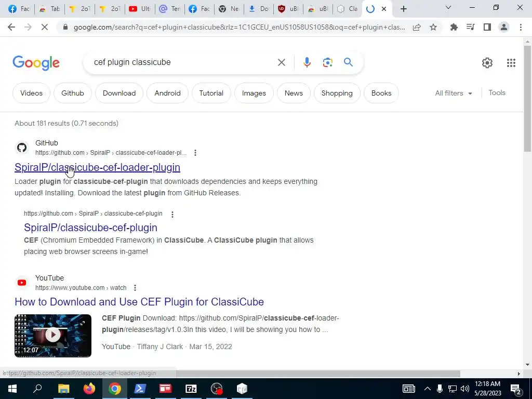This screenshot has width=532, height=399.
Task: Open the search Tools options
Action: [x=497, y=92]
